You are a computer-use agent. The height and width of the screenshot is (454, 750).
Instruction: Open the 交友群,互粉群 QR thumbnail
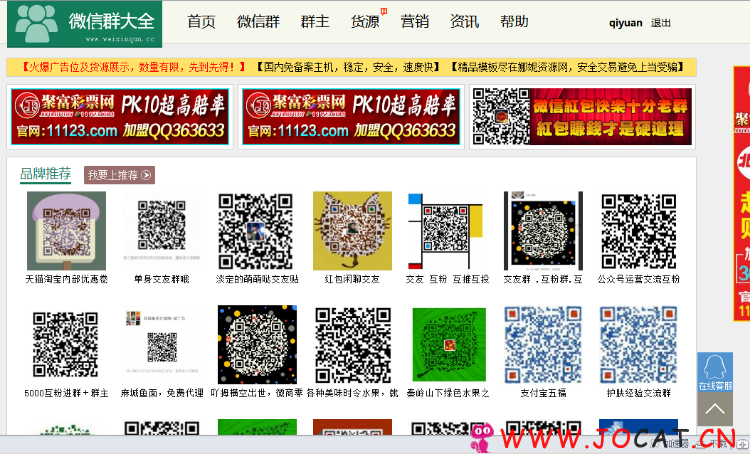click(543, 231)
